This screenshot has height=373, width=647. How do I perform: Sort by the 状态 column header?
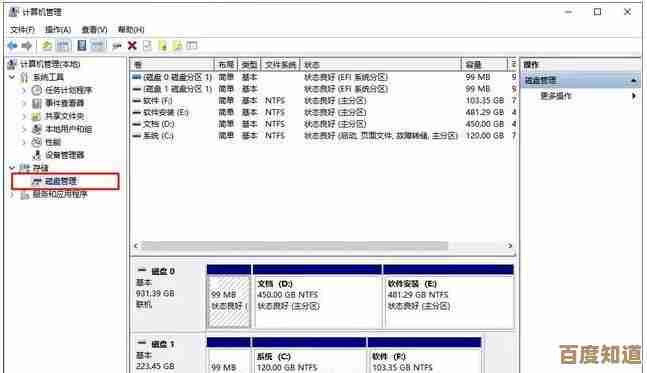point(381,65)
